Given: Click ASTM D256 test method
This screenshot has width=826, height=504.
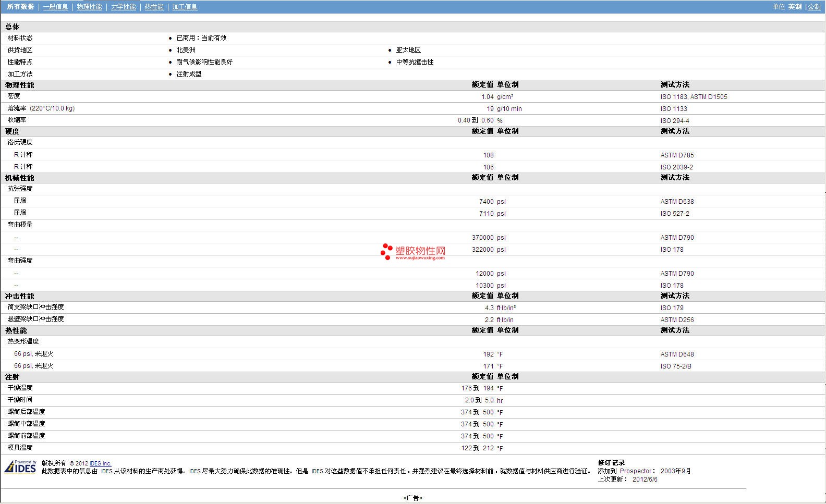Looking at the screenshot, I should (677, 320).
